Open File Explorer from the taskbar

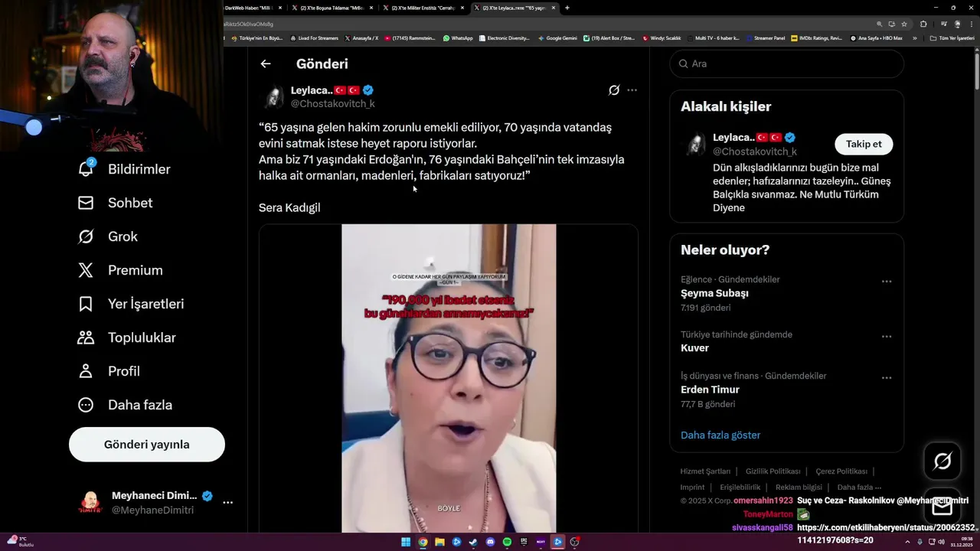click(439, 542)
